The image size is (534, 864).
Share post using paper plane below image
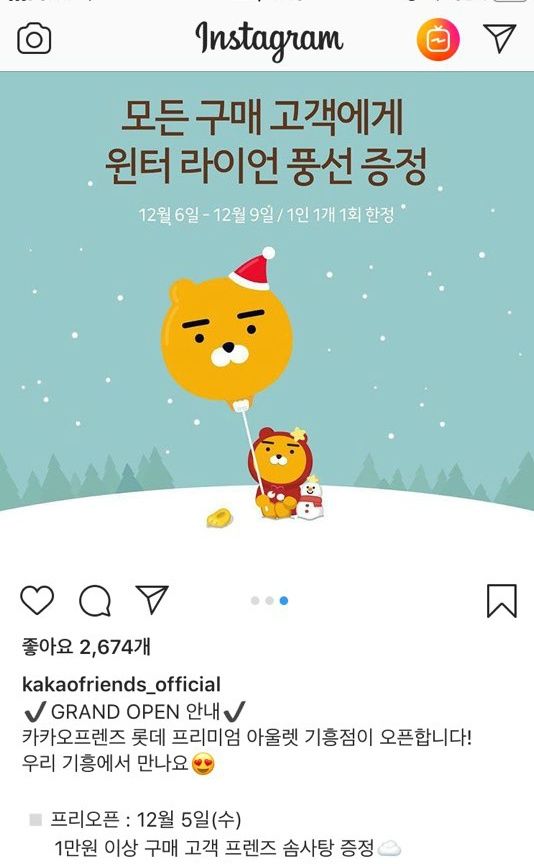(152, 599)
